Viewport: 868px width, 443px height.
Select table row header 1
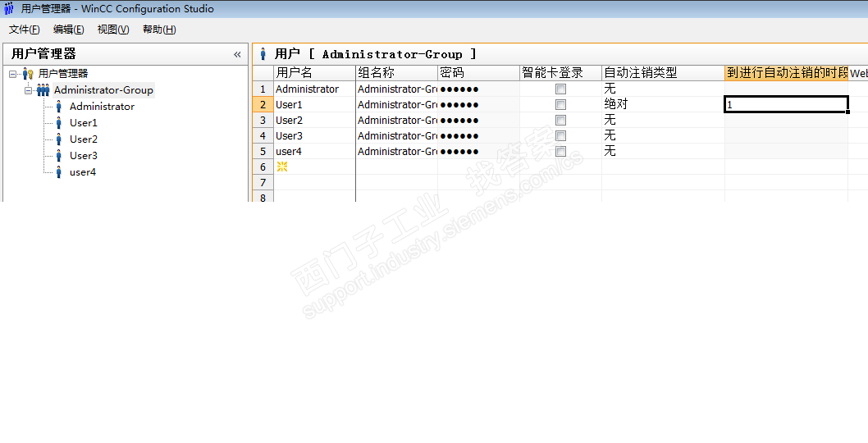(263, 89)
